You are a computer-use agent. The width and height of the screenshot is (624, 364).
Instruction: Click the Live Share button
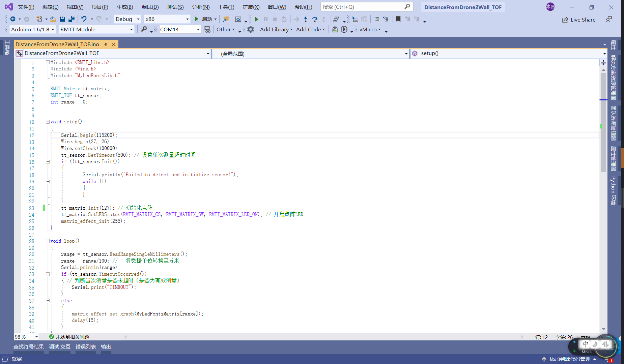pyautogui.click(x=579, y=20)
